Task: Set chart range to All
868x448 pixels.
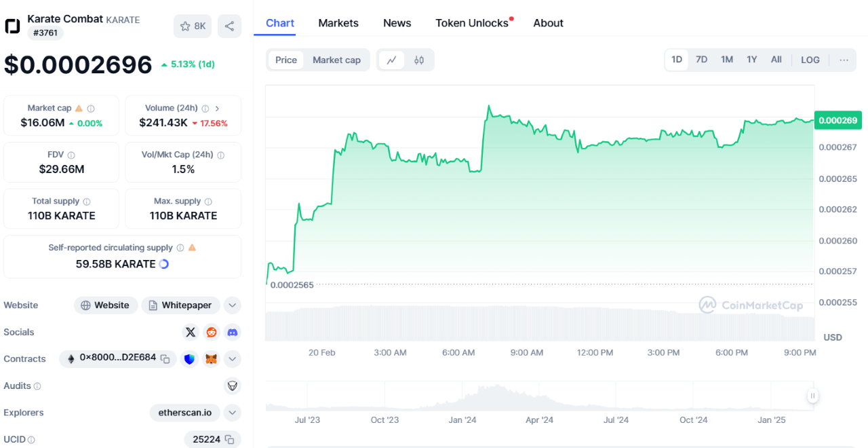Action: pyautogui.click(x=776, y=60)
